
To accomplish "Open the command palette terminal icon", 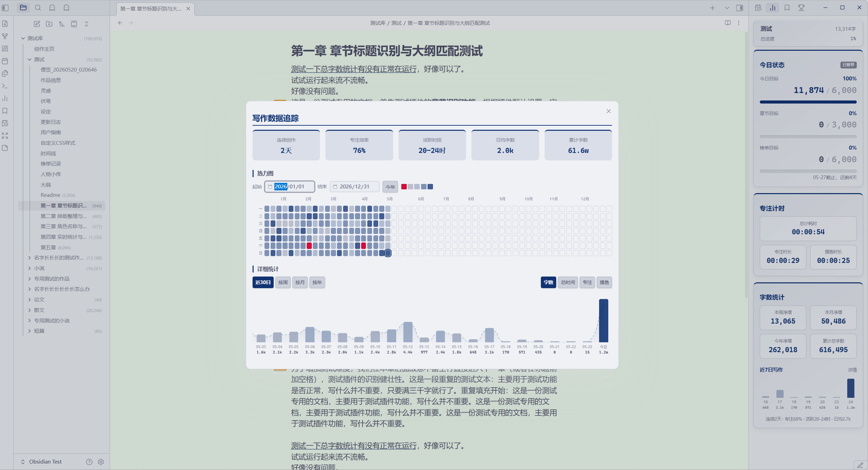I will coord(5,86).
